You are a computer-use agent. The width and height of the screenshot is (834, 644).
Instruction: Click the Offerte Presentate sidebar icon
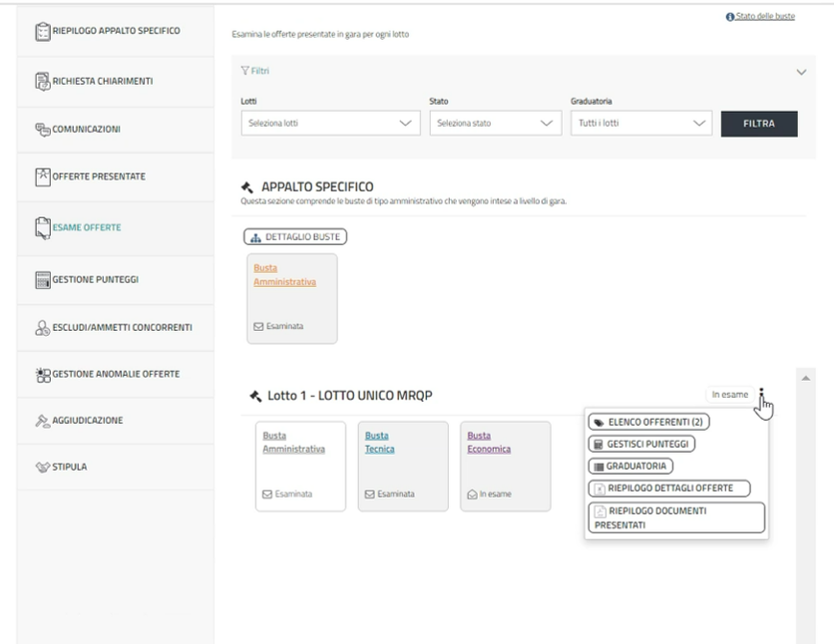click(42, 176)
